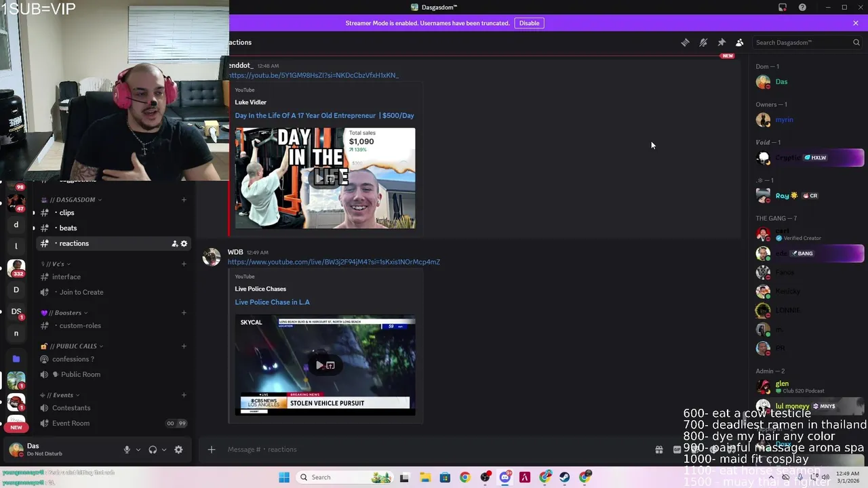Open Day In the Life video title link
868x488 pixels.
click(324, 115)
